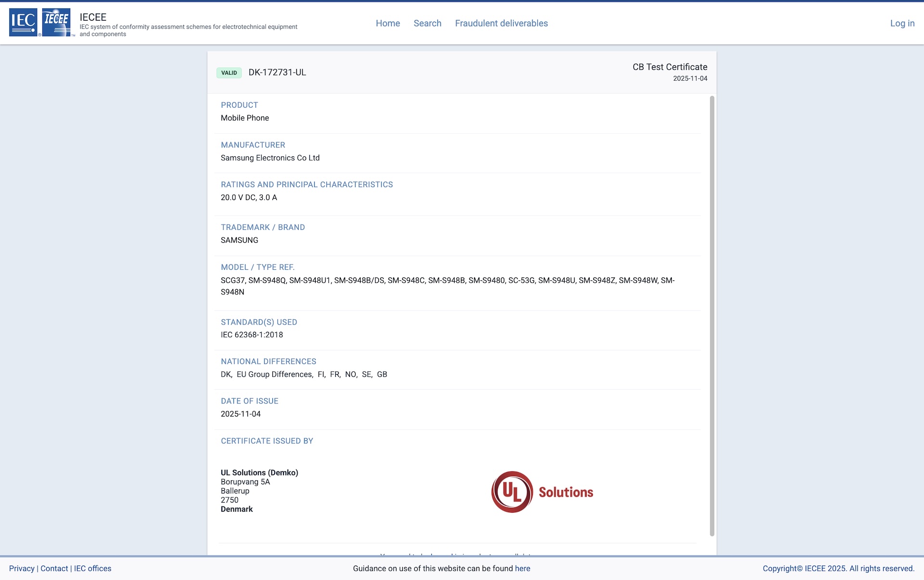Open Fraudulent deliverables page
This screenshot has height=580, width=924.
pyautogui.click(x=501, y=23)
